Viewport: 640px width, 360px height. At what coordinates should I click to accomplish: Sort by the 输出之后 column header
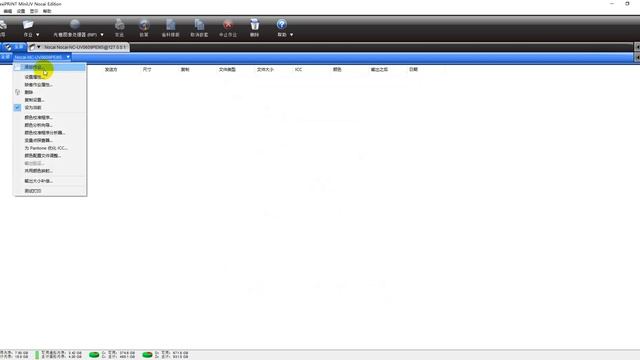pos(380,70)
